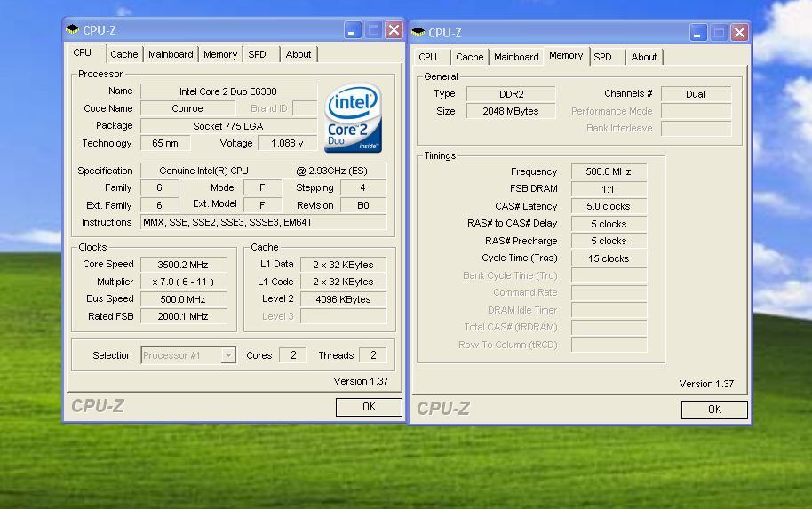Image resolution: width=812 pixels, height=509 pixels.
Task: Click the Package field 'Socket 775 LGA'
Action: 228,126
